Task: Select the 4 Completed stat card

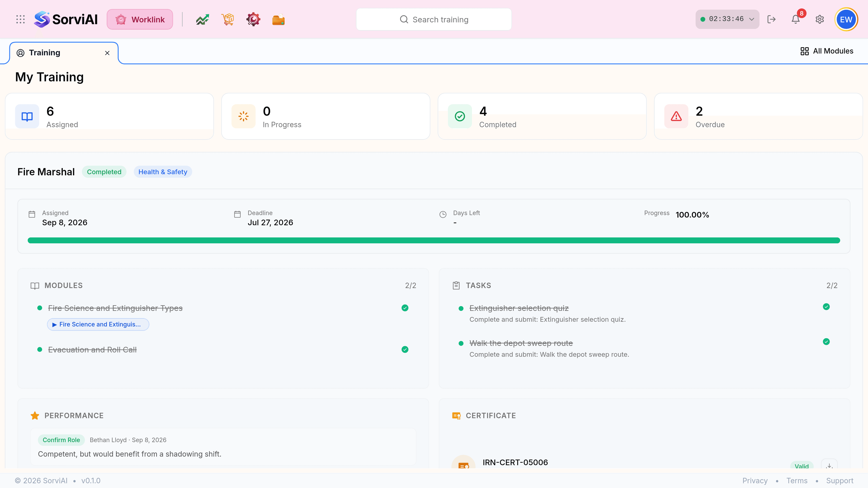Action: (x=542, y=116)
